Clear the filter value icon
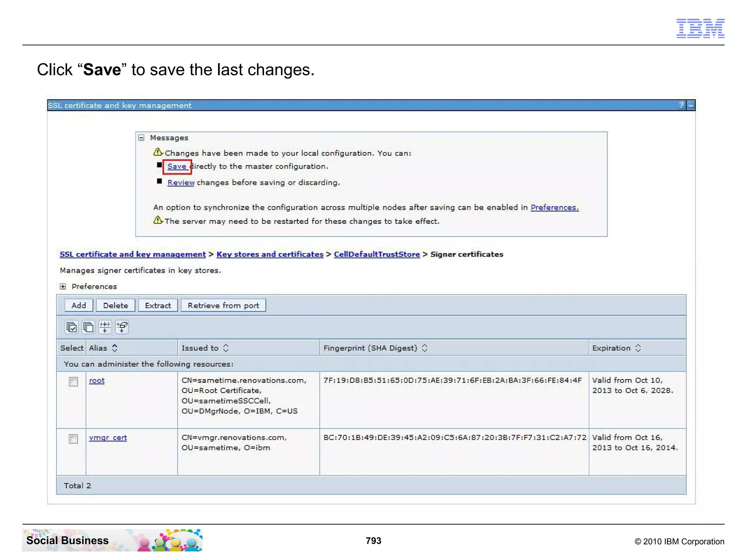Screen dimensions: 747x560 point(122,327)
